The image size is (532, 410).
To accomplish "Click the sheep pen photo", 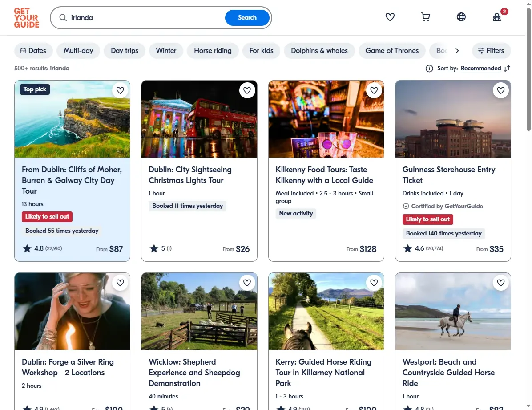I will coord(199,311).
